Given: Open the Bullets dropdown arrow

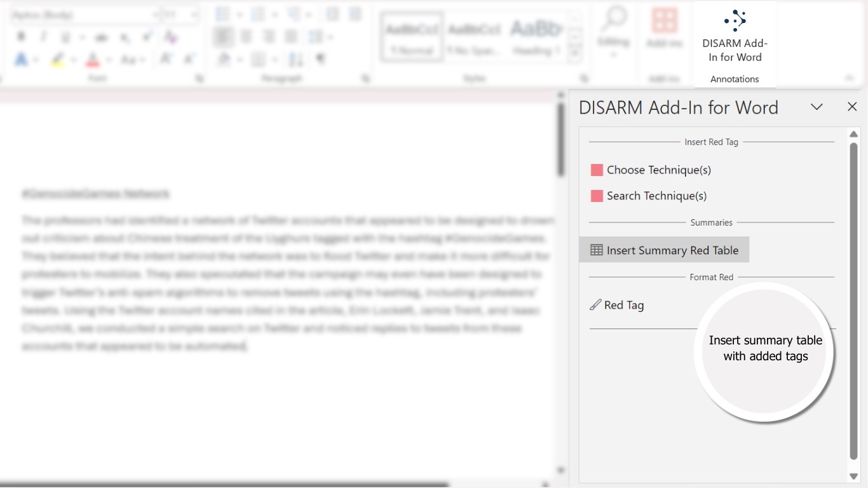Looking at the screenshot, I should coord(239,14).
